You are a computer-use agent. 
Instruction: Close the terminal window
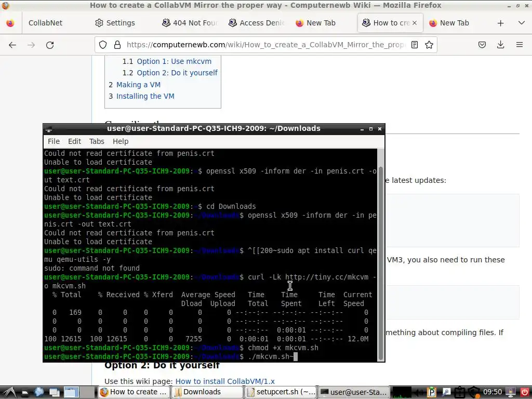coord(380,129)
